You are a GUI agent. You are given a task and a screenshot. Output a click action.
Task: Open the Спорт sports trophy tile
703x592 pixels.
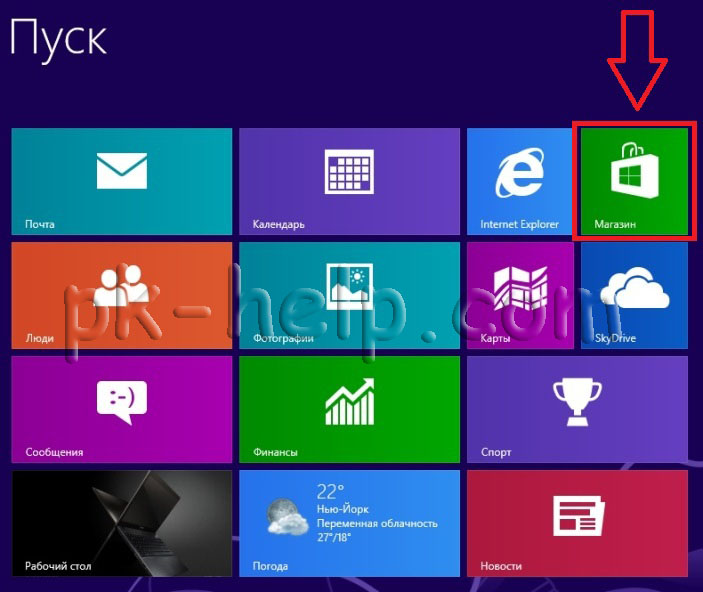[x=577, y=409]
